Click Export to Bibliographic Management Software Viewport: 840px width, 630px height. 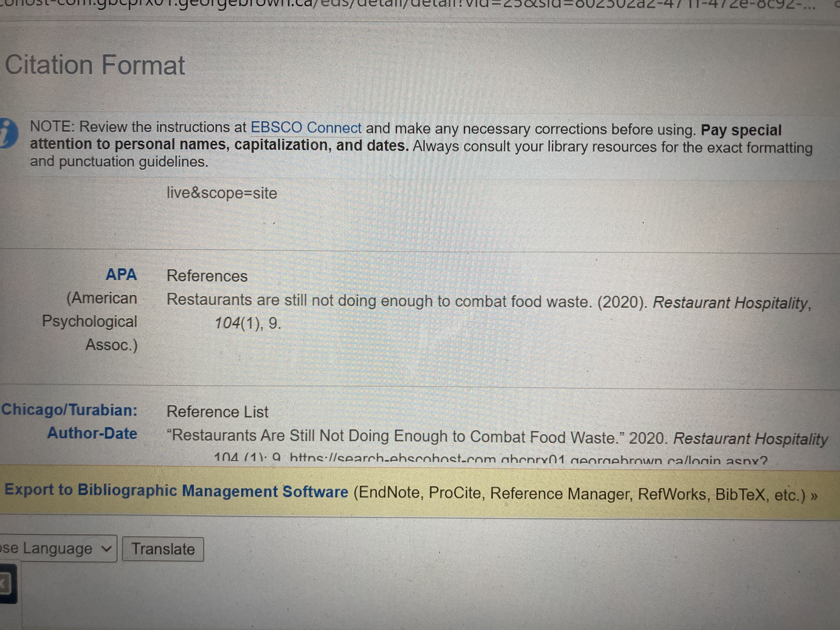tap(176, 491)
